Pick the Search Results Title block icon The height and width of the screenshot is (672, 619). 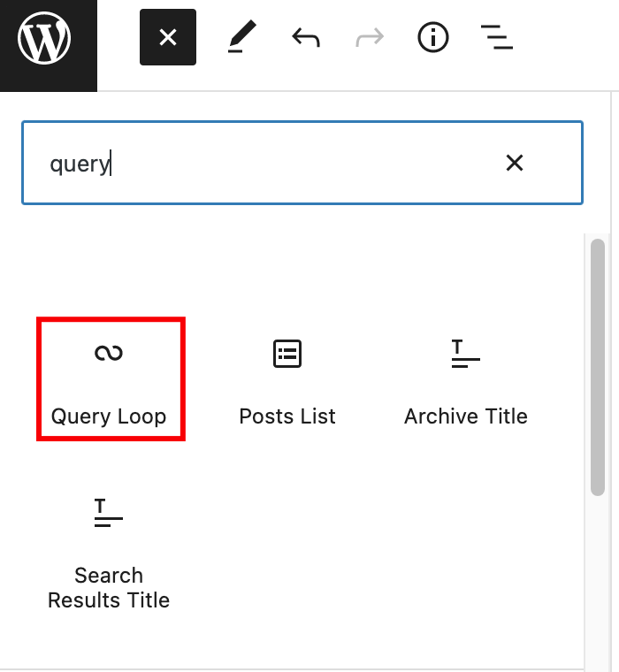pos(109,513)
